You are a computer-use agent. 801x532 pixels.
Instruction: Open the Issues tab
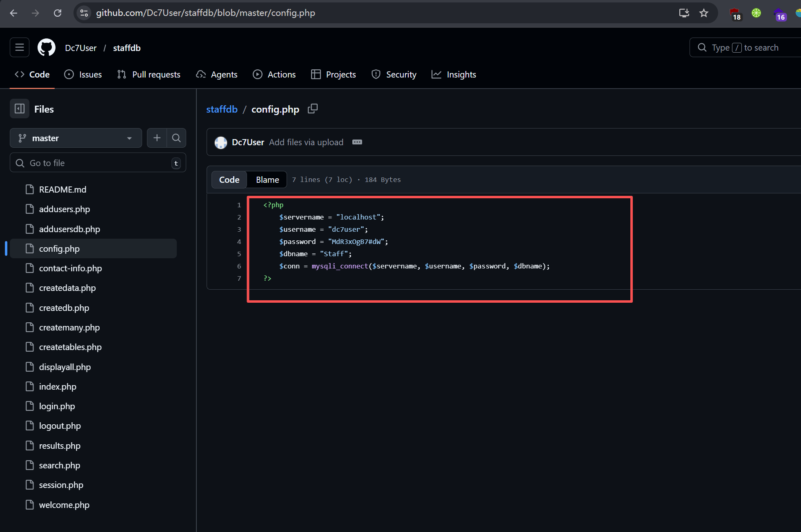click(x=83, y=74)
